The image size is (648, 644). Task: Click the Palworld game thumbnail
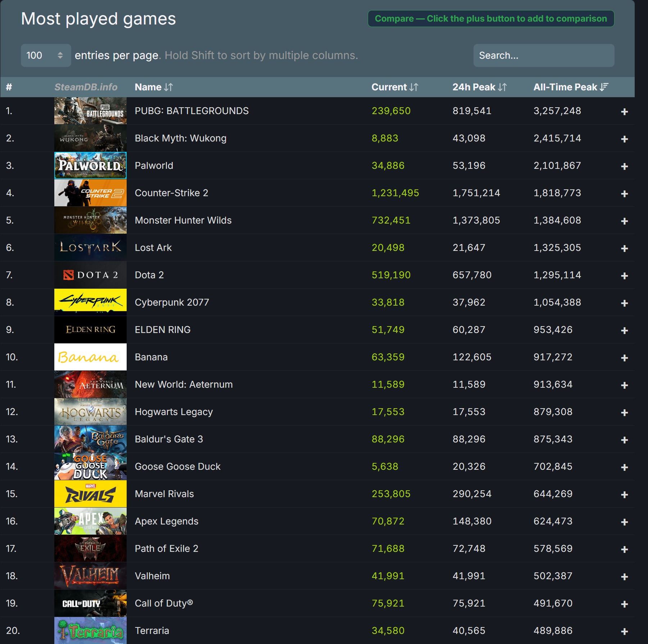pos(90,166)
